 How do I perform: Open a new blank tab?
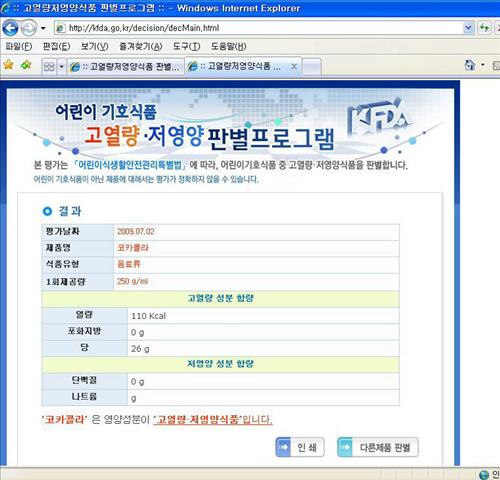pos(312,67)
